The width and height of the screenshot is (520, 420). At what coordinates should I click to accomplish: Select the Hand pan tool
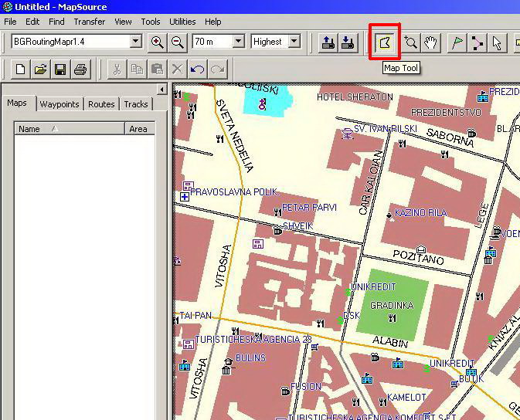[x=430, y=42]
